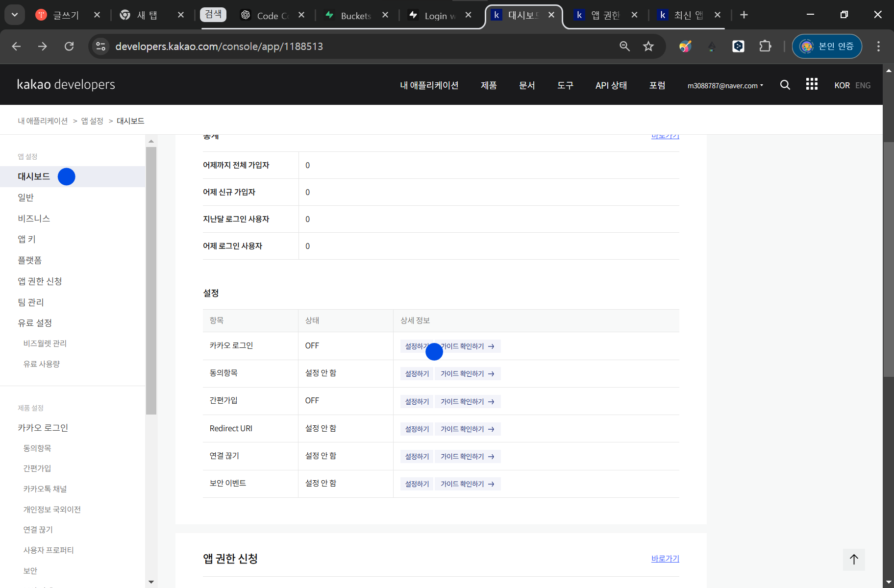Image resolution: width=894 pixels, height=588 pixels.
Task: Open 문서 in top navigation
Action: point(527,85)
